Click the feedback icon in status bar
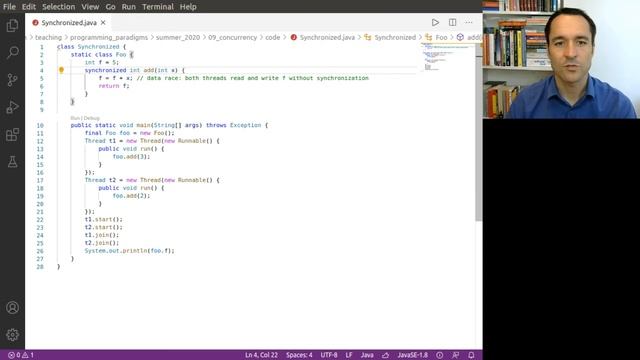Screen dimensions: 640x360 point(456,355)
